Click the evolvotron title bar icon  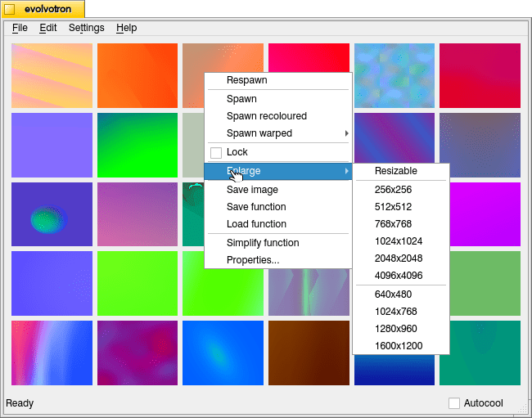[10, 9]
